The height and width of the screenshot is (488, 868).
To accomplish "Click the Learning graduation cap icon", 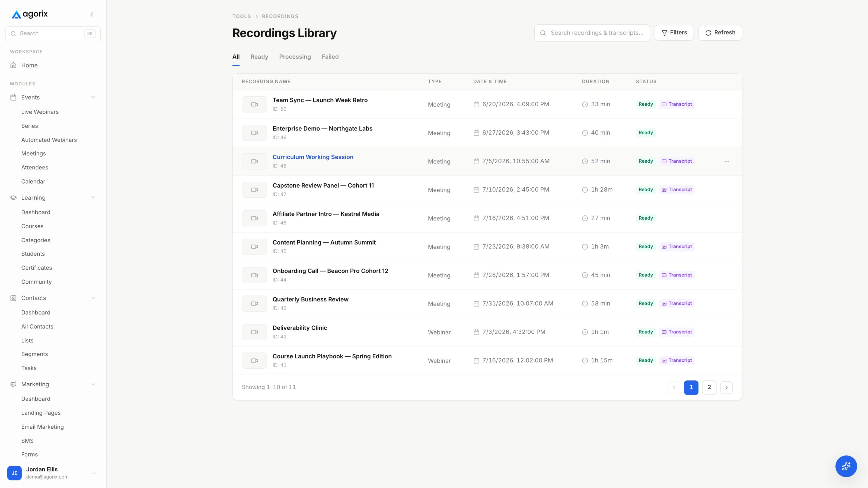I will 13,198.
